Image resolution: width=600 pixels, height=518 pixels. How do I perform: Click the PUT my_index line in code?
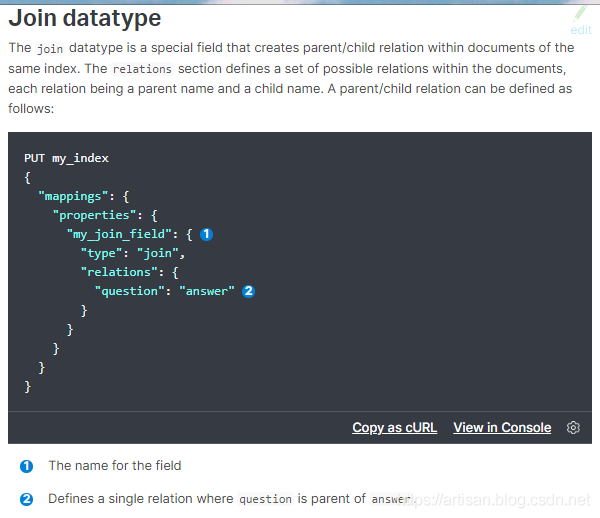point(66,158)
